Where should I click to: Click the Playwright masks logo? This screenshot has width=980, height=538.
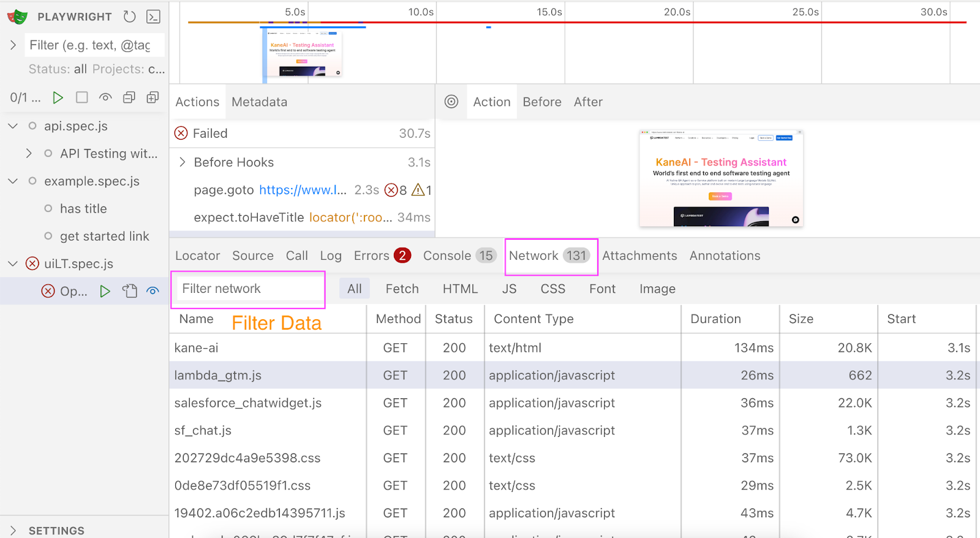point(17,17)
